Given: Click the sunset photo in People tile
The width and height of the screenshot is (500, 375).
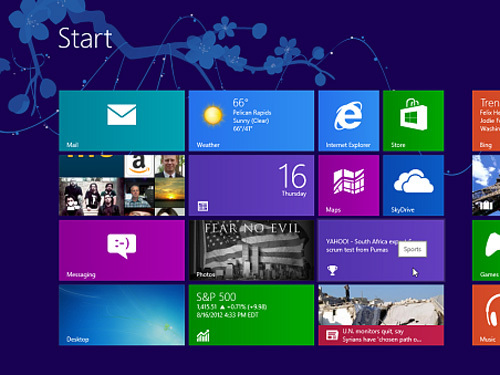Looking at the screenshot, I should pyautogui.click(x=170, y=193).
